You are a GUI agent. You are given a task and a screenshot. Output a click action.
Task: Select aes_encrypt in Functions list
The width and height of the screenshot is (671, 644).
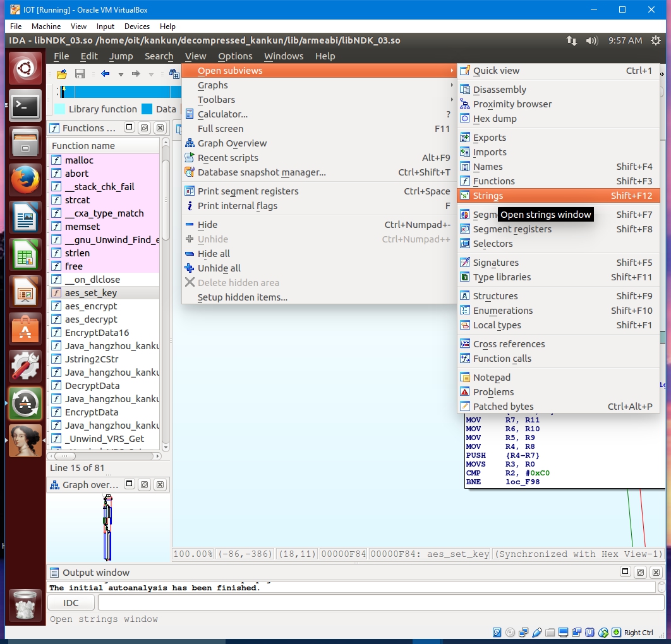click(x=104, y=306)
